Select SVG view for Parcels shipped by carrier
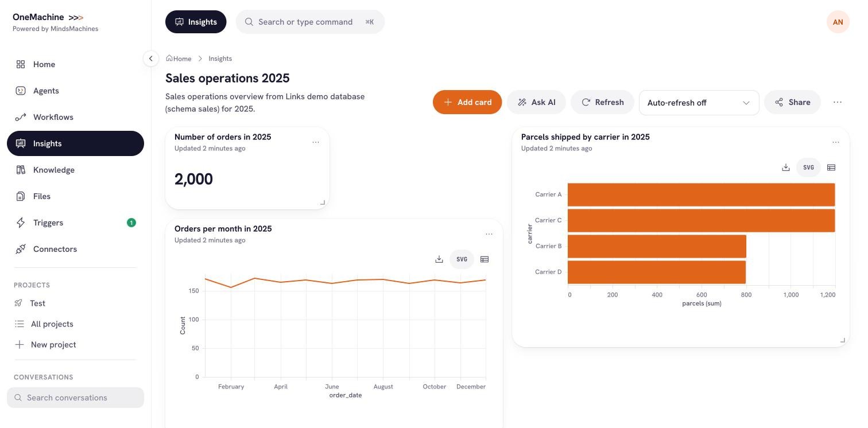 808,168
